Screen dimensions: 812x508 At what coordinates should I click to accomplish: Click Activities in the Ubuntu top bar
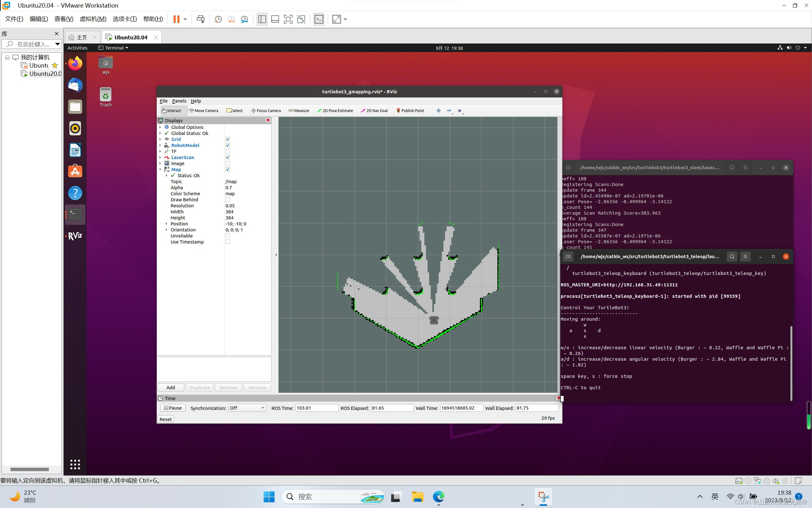[77, 48]
